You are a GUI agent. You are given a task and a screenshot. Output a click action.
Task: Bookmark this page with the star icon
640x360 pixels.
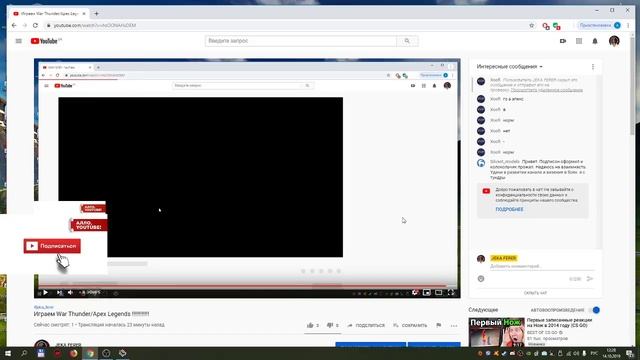531,25
